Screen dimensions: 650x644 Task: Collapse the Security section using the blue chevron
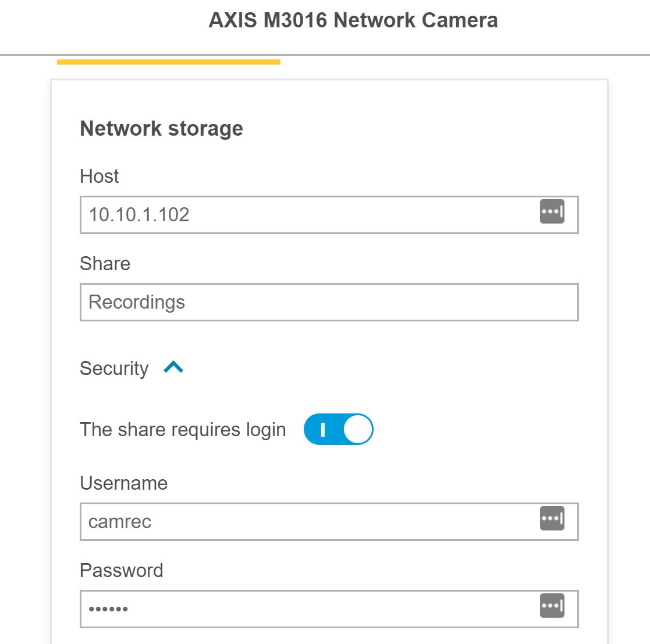(x=173, y=367)
